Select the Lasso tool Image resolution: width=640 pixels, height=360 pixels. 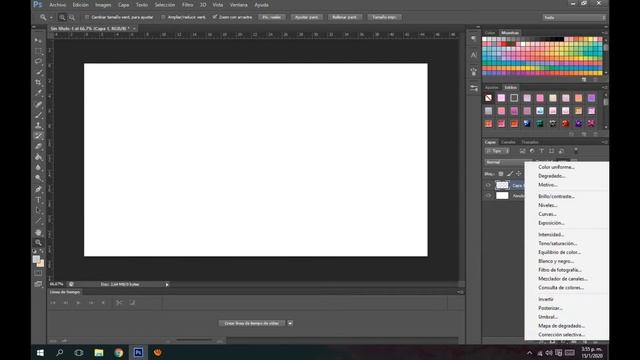[x=38, y=61]
